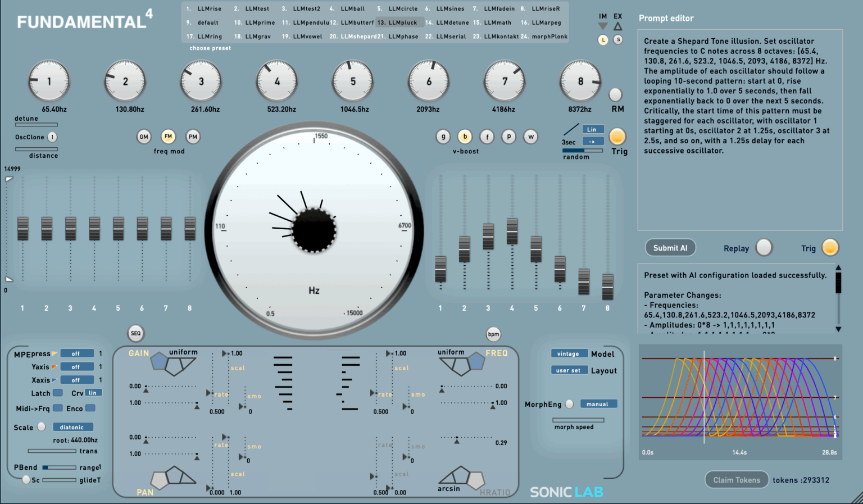Image resolution: width=863 pixels, height=504 pixels.
Task: Select the FM frequency modulation mode icon
Action: coord(168,136)
